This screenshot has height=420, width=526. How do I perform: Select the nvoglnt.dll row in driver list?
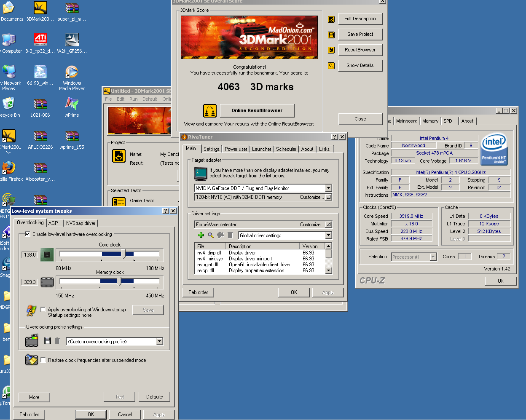(x=260, y=265)
